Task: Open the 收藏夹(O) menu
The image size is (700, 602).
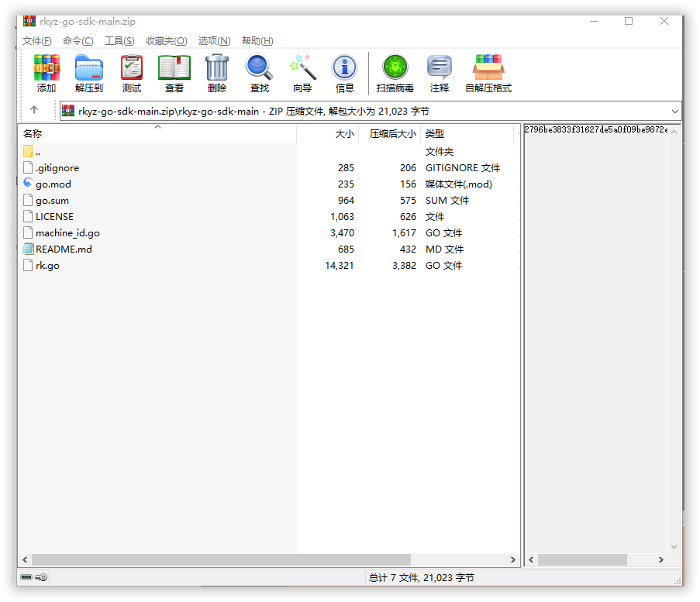Action: (x=167, y=41)
